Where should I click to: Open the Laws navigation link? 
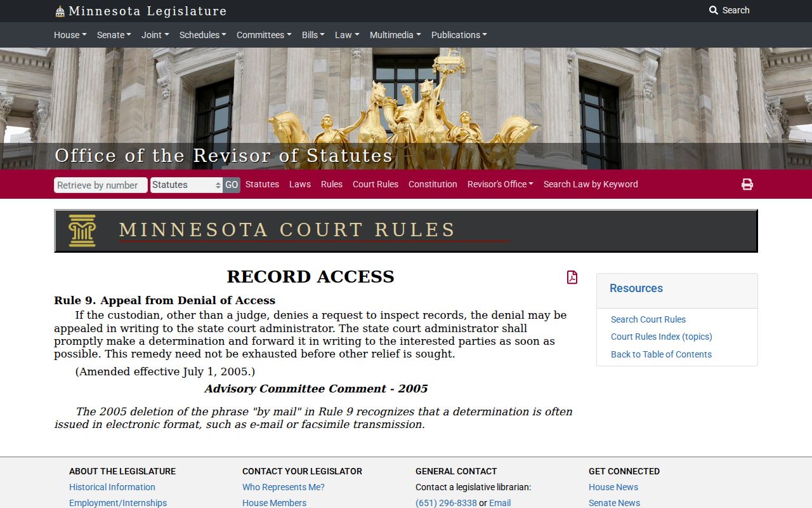300,184
